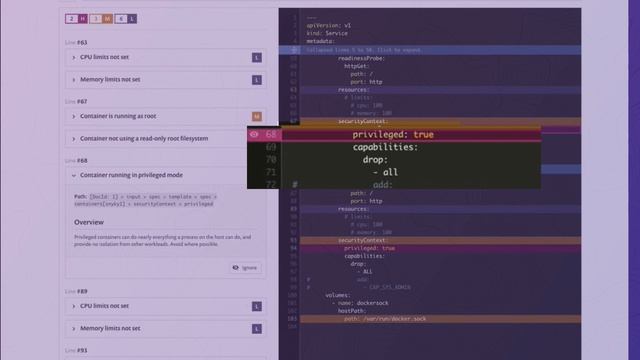
Task: Click the 'drop:' text on line 70
Action: 376,160
